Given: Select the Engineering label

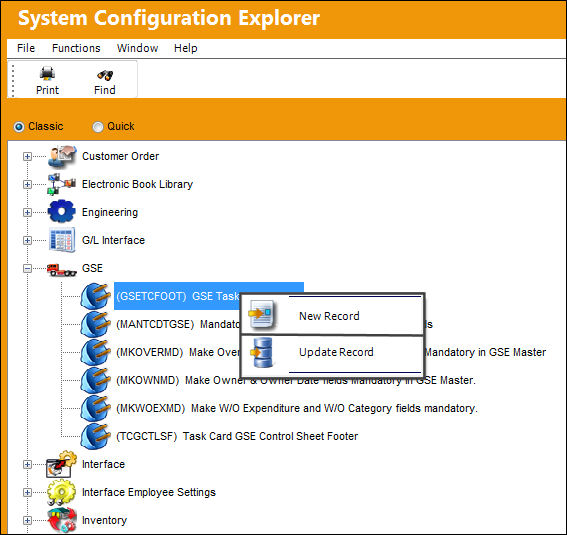Looking at the screenshot, I should [110, 213].
